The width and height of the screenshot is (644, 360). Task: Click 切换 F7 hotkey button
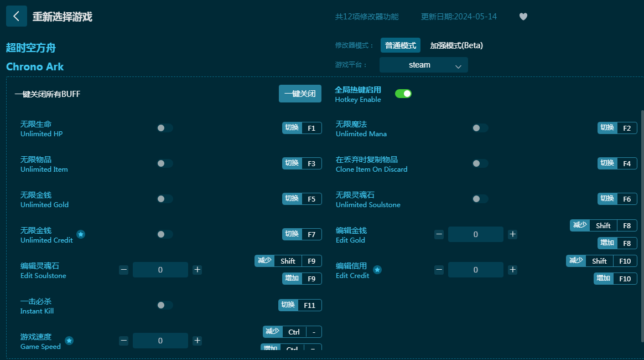point(302,234)
